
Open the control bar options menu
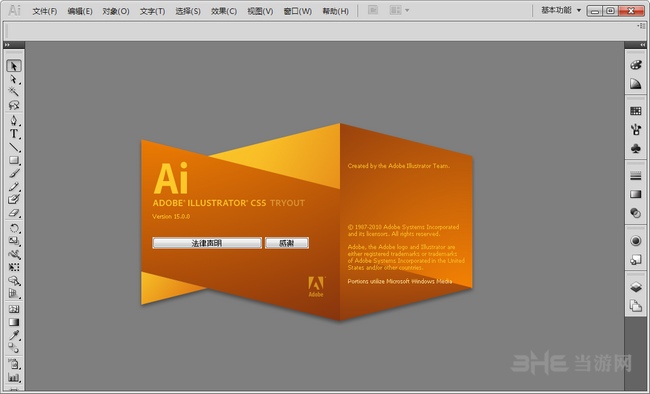tap(642, 26)
